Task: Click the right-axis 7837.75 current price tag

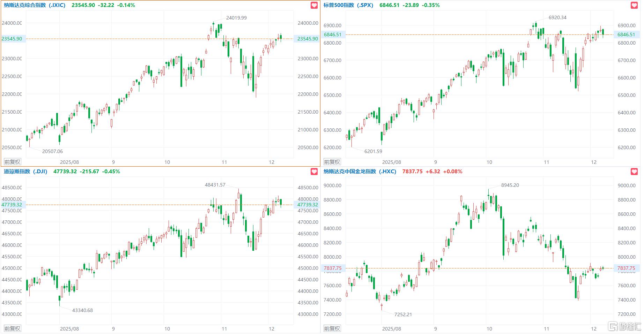Action: pos(626,268)
